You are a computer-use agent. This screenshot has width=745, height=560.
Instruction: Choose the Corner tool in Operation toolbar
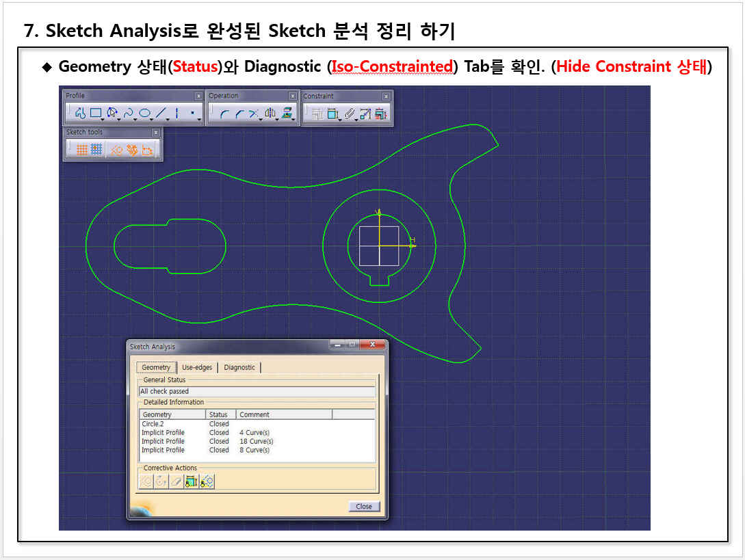click(x=224, y=114)
